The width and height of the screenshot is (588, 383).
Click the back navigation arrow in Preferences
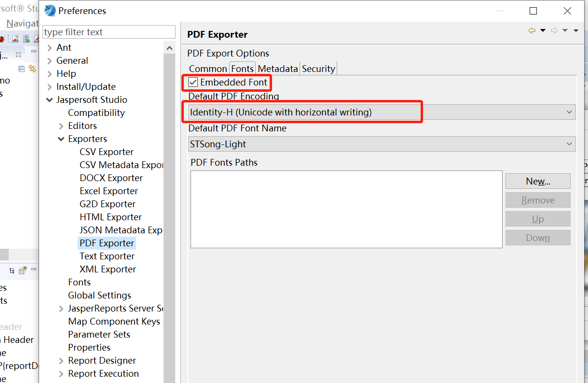pos(532,30)
